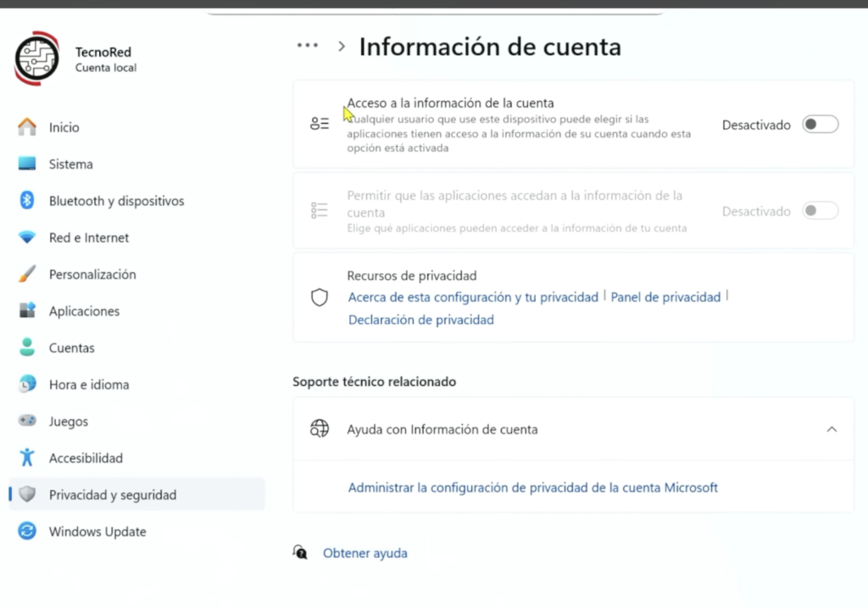Click the Aplicaciones icon
The width and height of the screenshot is (868, 609).
point(26,310)
